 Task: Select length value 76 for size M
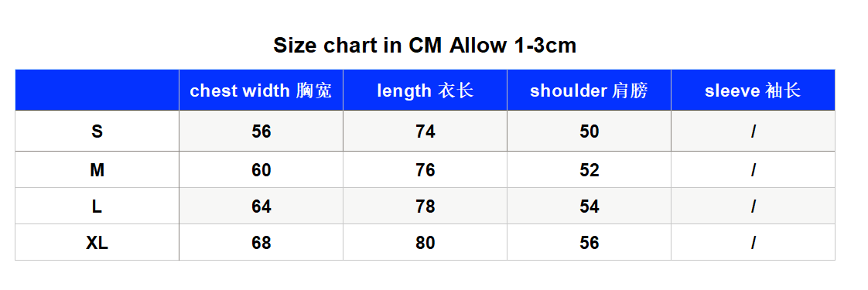click(x=425, y=170)
